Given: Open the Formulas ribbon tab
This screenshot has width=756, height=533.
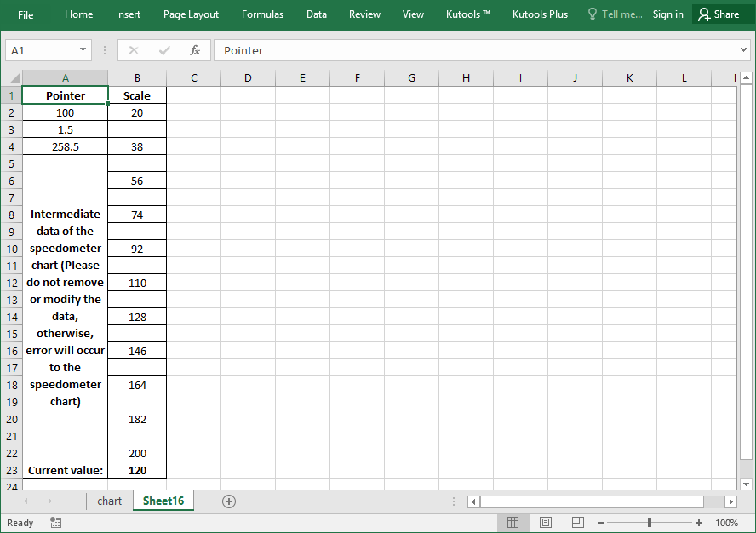Looking at the screenshot, I should tap(262, 14).
